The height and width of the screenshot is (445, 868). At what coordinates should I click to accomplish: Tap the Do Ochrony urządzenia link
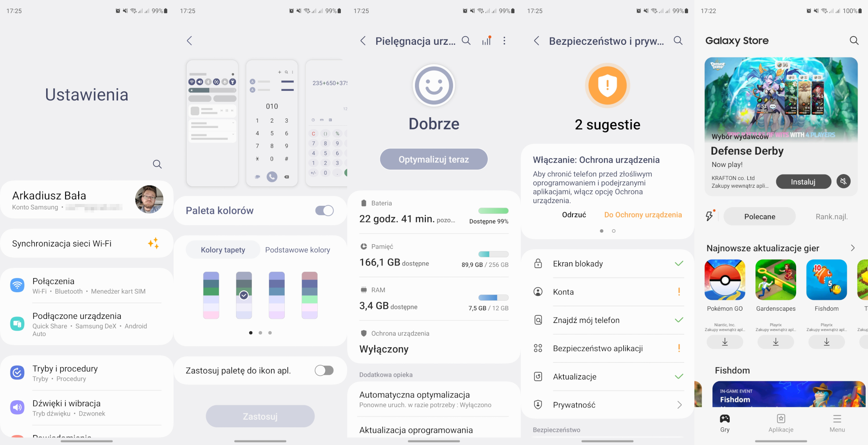pos(643,215)
